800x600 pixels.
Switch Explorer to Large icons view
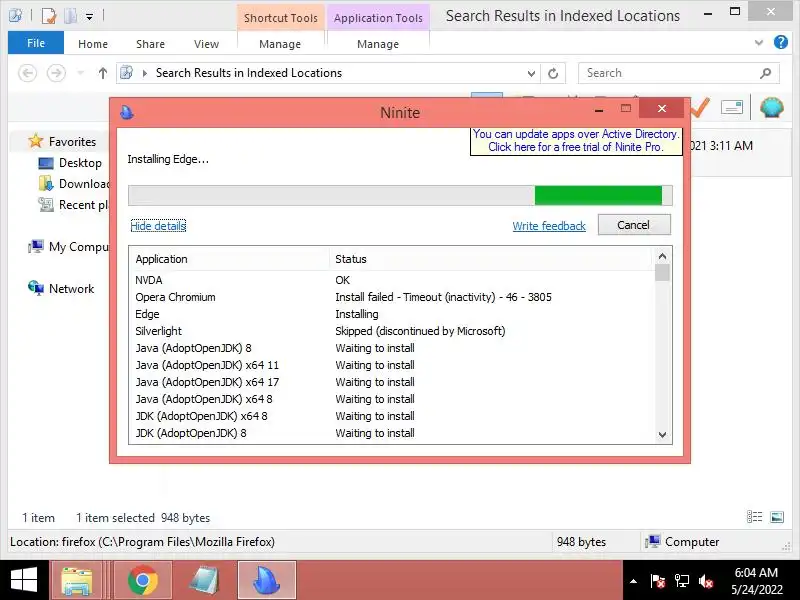click(777, 517)
